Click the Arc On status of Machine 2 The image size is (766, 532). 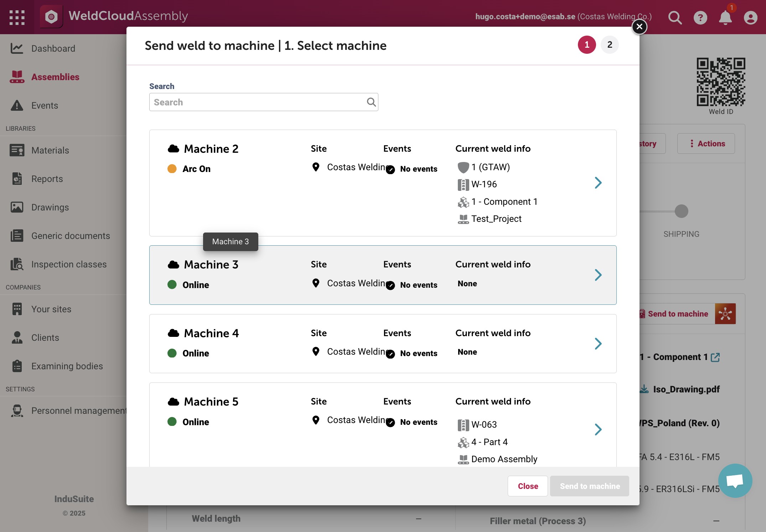point(196,169)
